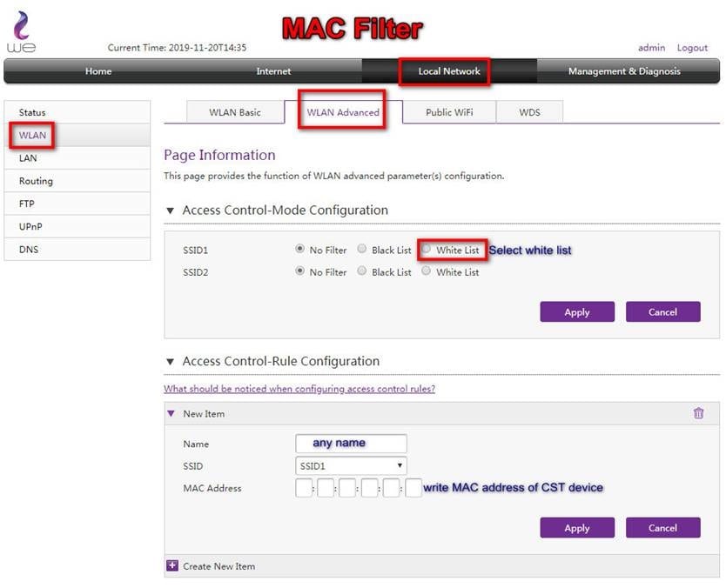Open the SSID dropdown showing SSID1
The image size is (726, 588).
pos(351,465)
